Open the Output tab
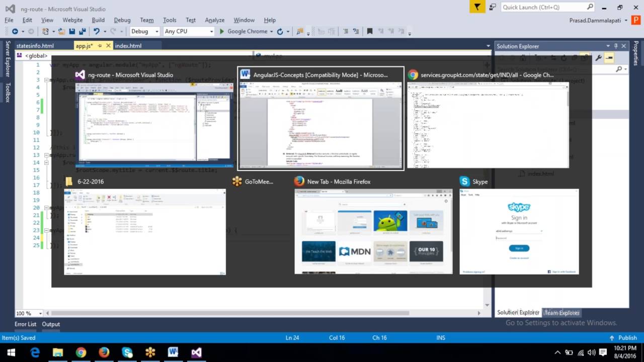 coord(51,324)
